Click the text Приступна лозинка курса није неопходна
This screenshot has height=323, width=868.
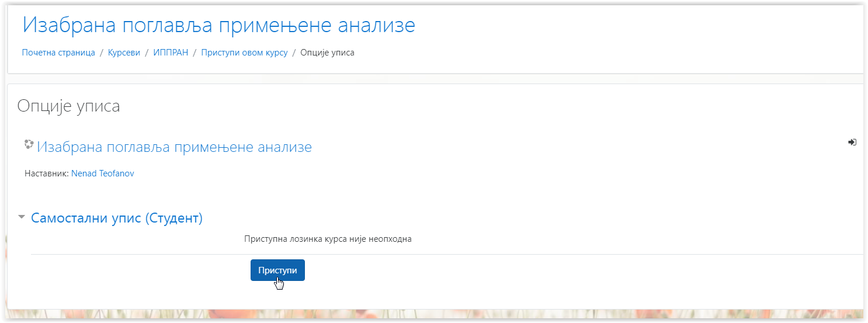[x=328, y=239]
